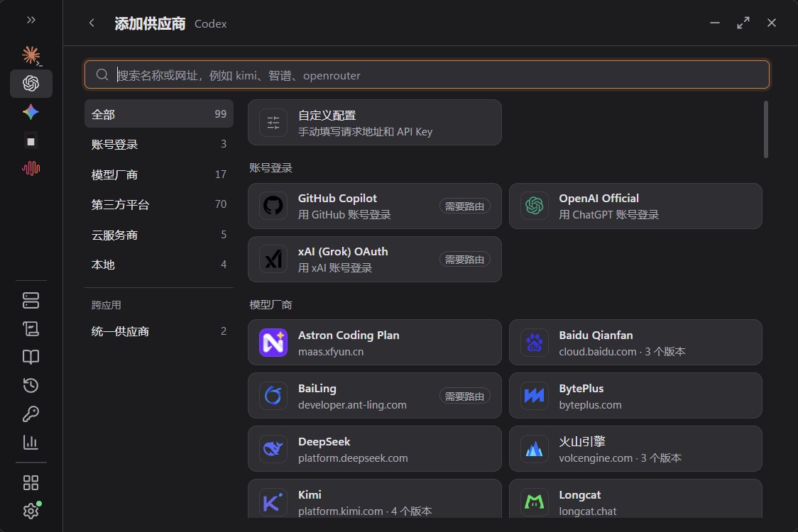Image resolution: width=798 pixels, height=532 pixels.
Task: Click the magnifier icon in search box
Action: click(x=102, y=74)
